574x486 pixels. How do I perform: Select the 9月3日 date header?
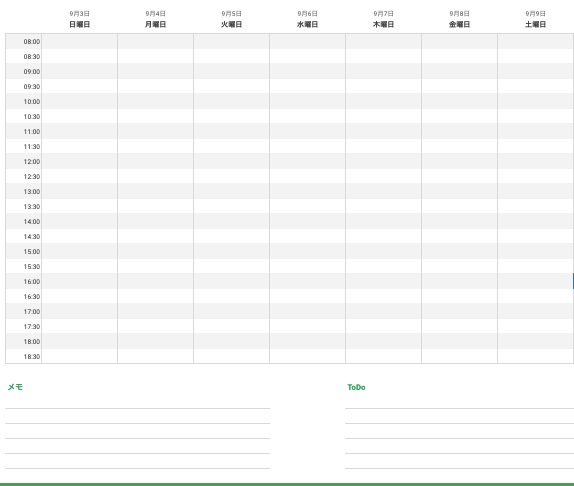coord(79,14)
